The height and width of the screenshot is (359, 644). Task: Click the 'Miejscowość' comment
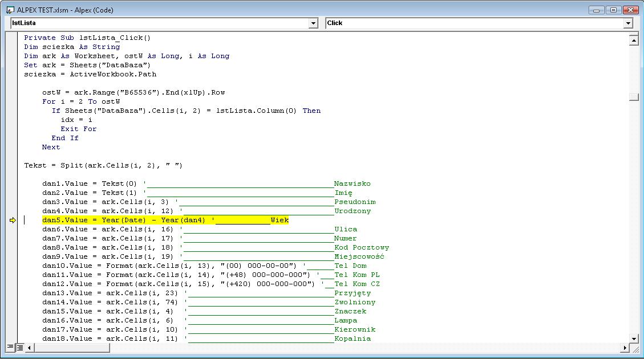tap(359, 256)
